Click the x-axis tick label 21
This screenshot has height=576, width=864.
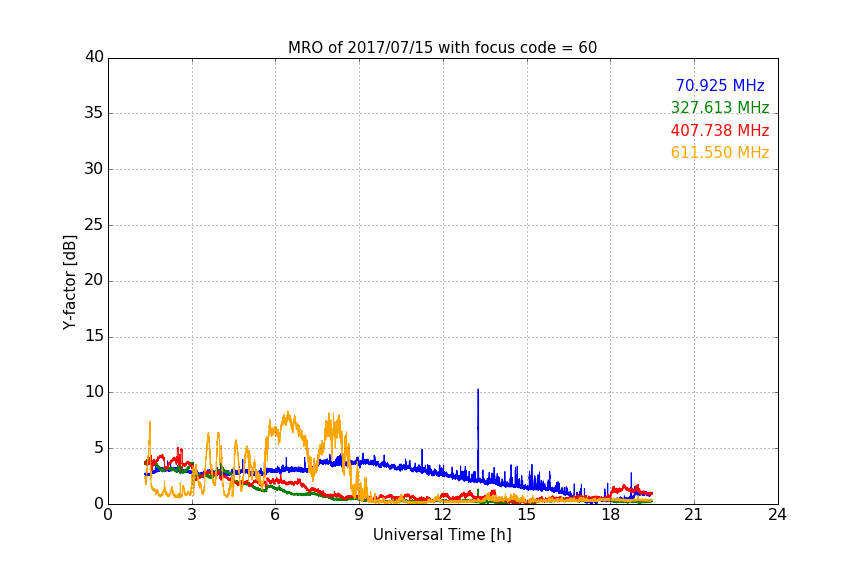pyautogui.click(x=694, y=515)
